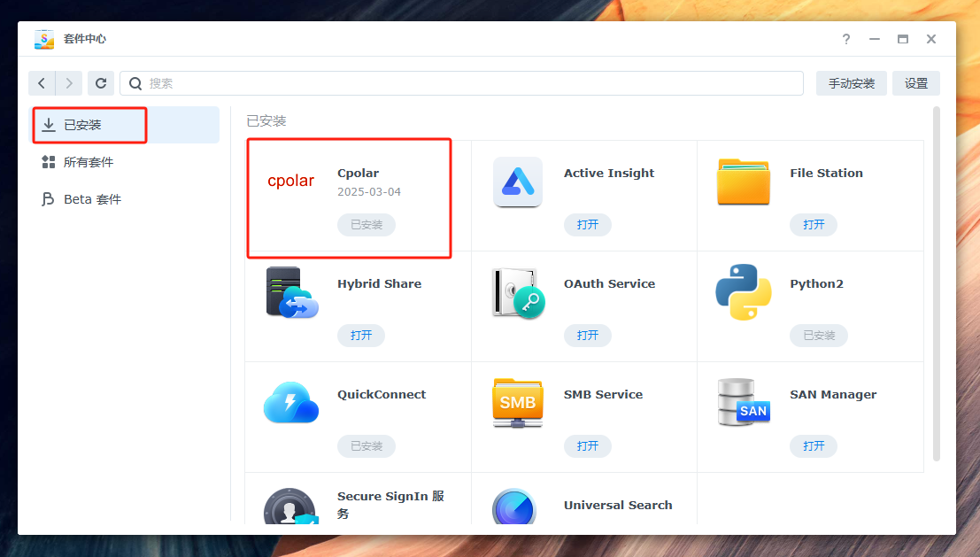Click the magnifier search icon
The width and height of the screenshot is (980, 557).
[135, 83]
